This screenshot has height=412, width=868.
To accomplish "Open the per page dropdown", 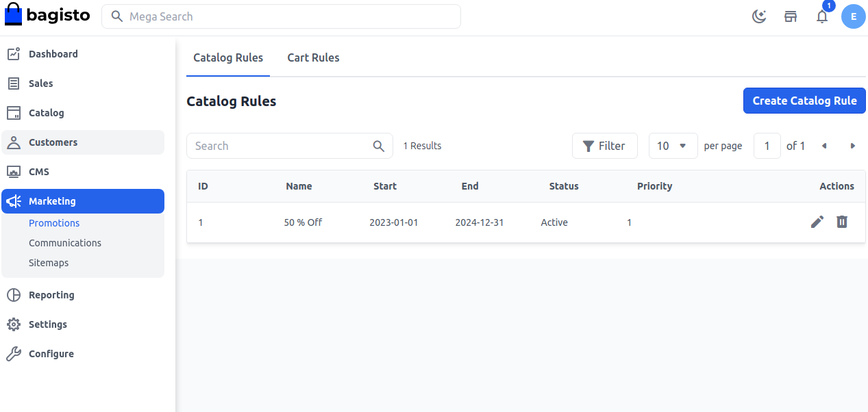I will pyautogui.click(x=673, y=146).
